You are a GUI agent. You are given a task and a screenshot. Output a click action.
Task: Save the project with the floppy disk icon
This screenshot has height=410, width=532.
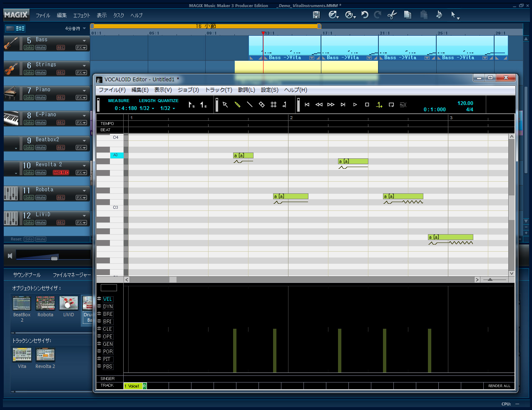(316, 15)
